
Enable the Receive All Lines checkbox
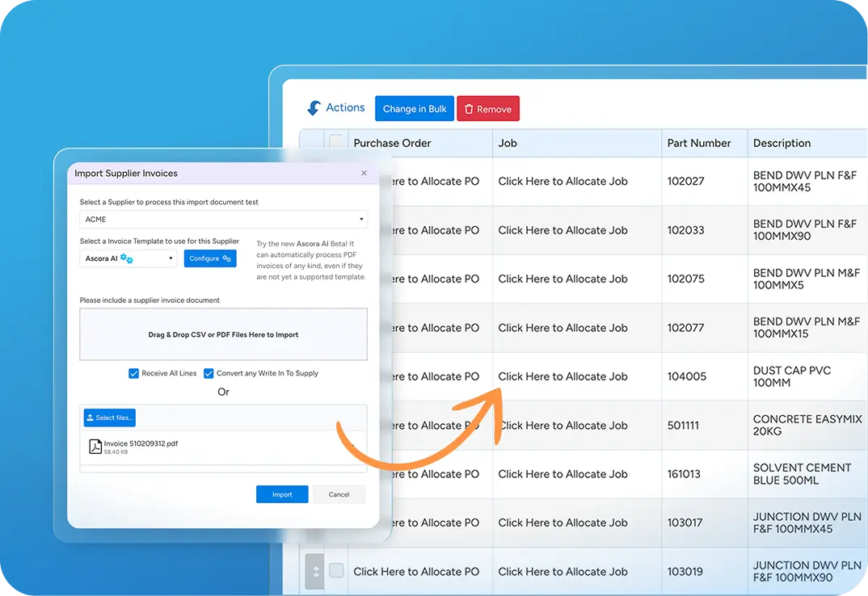(x=133, y=373)
